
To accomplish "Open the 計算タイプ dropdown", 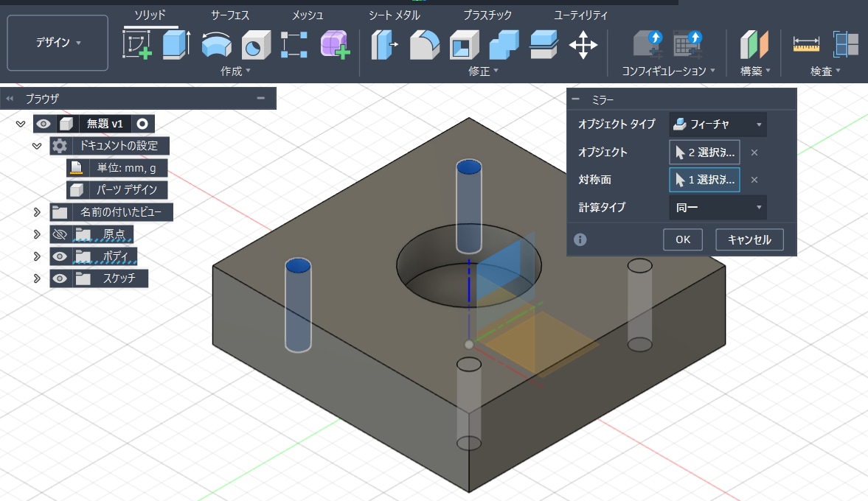I will [718, 207].
